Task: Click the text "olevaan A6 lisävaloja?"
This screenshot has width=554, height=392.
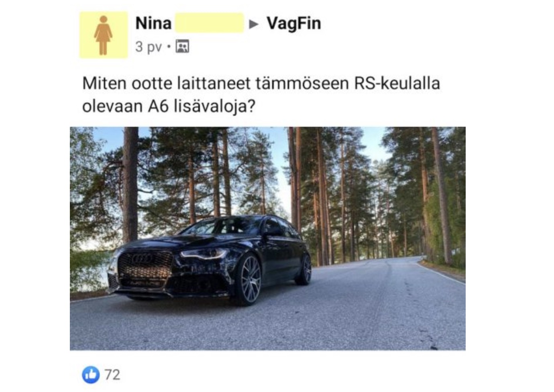Action: pos(169,107)
